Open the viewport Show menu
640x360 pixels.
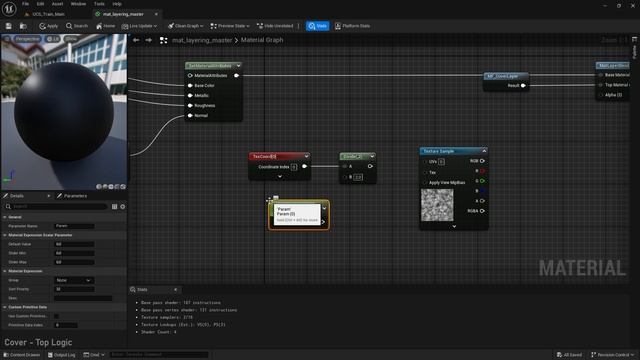pyautogui.click(x=71, y=39)
